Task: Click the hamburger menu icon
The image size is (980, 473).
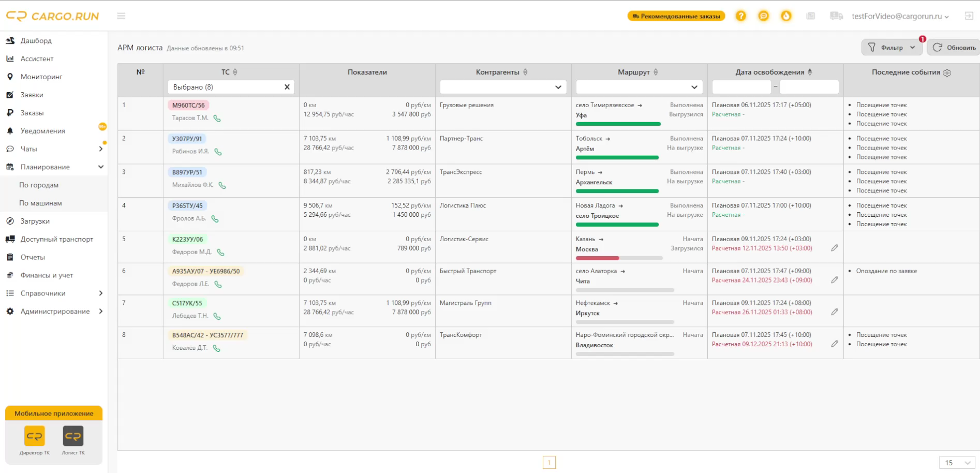Action: tap(121, 16)
